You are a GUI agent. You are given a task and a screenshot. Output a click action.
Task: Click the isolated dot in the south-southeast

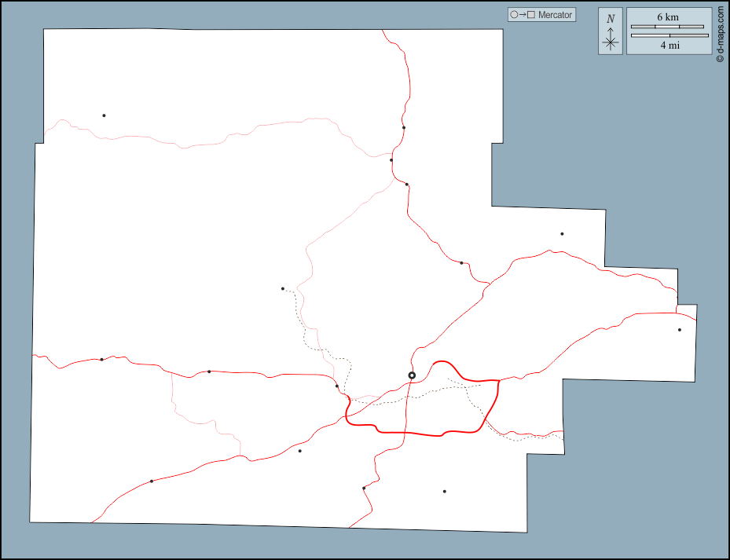(x=444, y=492)
